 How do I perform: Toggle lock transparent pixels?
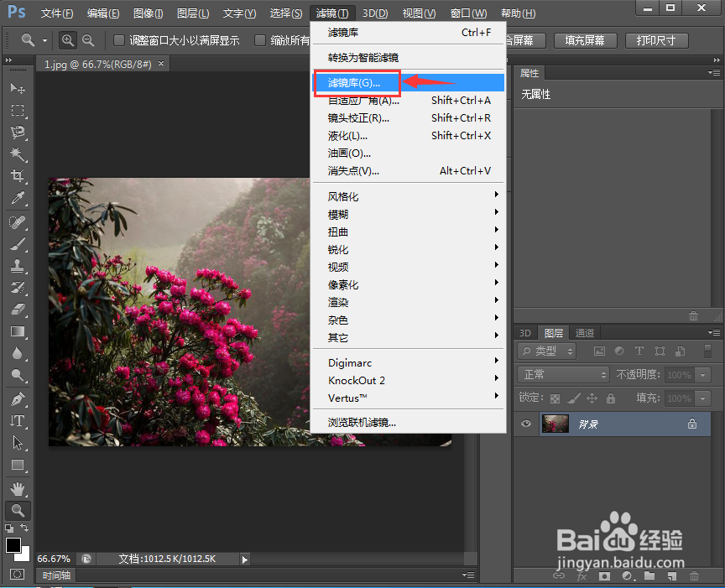tap(555, 398)
